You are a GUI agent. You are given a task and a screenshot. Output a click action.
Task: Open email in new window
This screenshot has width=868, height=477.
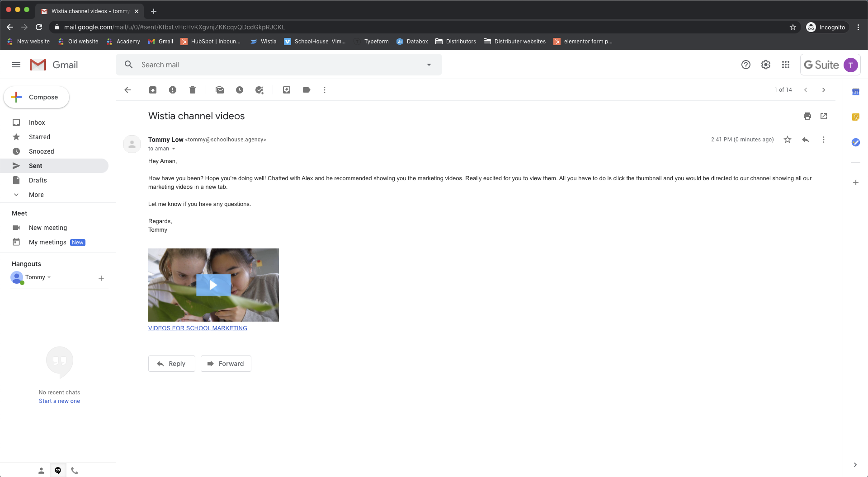tap(824, 116)
